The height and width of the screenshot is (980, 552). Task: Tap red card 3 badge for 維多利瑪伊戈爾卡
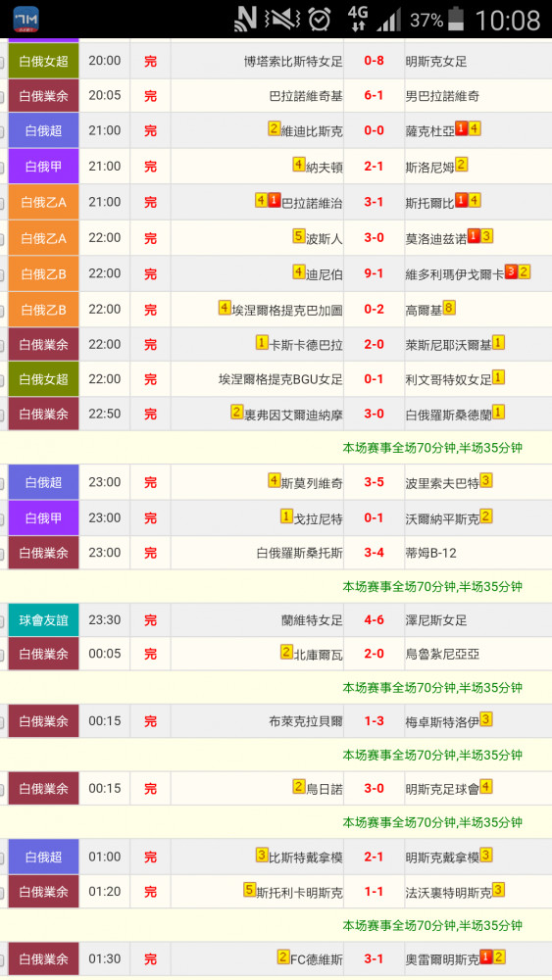click(x=511, y=271)
